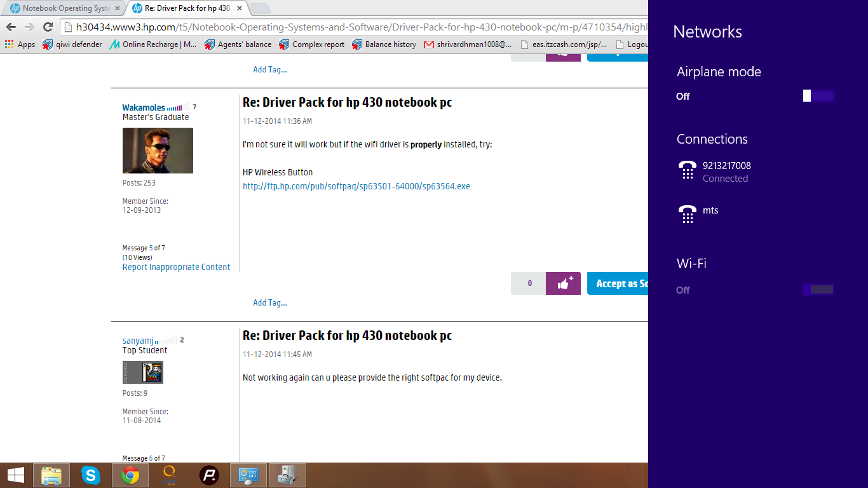Open the shrivardhman1008 Gmail bookmark
Screen dimensions: 868x488
click(468, 44)
